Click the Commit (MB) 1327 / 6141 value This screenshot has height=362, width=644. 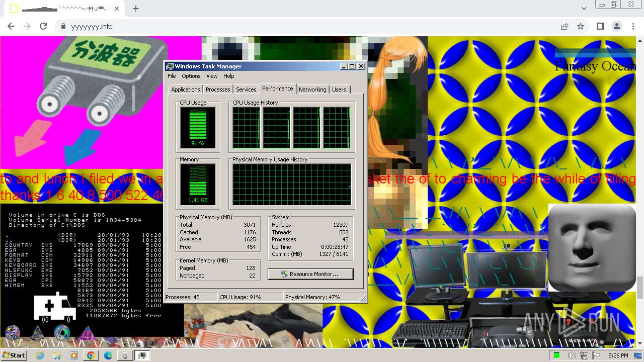[x=333, y=254]
